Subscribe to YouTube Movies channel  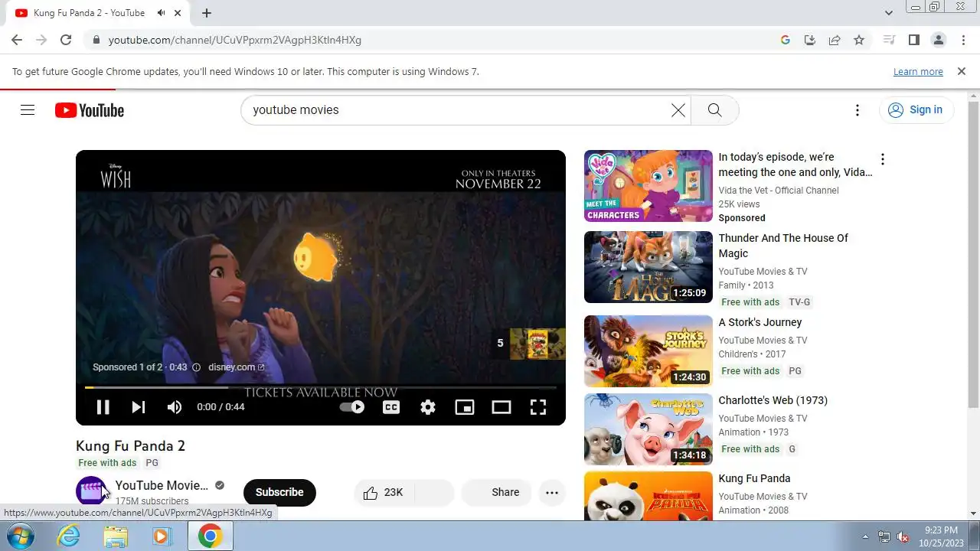click(279, 493)
